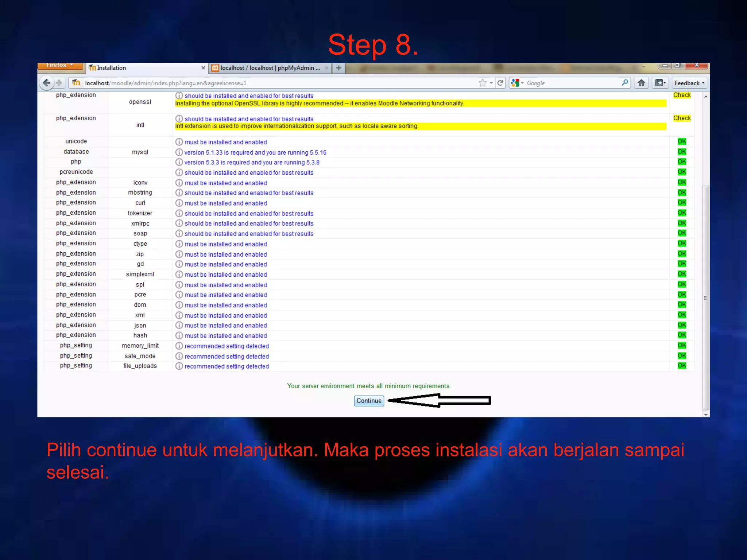Image resolution: width=747 pixels, height=560 pixels.
Task: Click 'Your server environment meets' message
Action: coord(369,386)
